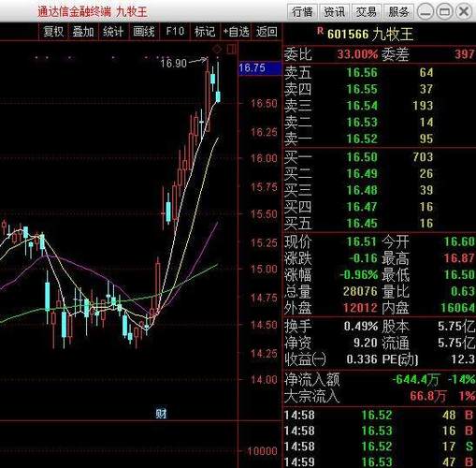This screenshot has height=468, width=476.
Task: Click stock title 601566 九牧王
Action: pyautogui.click(x=370, y=34)
